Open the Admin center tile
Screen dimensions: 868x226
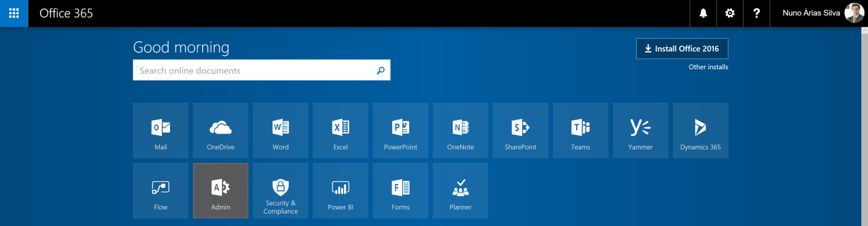[221, 191]
